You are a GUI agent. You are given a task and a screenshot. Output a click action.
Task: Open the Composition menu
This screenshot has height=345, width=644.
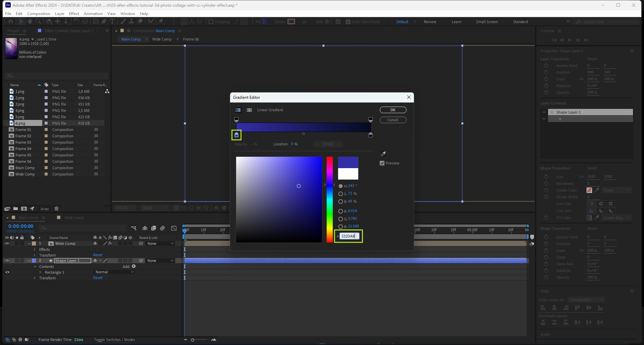click(39, 14)
